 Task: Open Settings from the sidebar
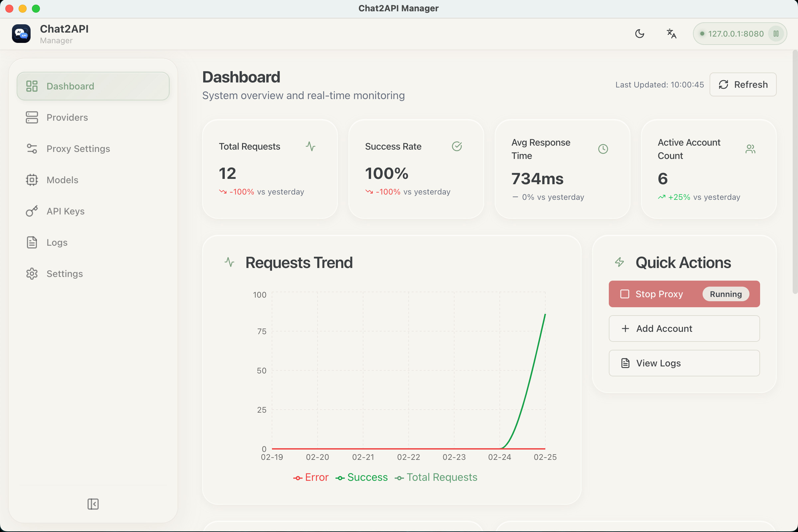pos(65,273)
